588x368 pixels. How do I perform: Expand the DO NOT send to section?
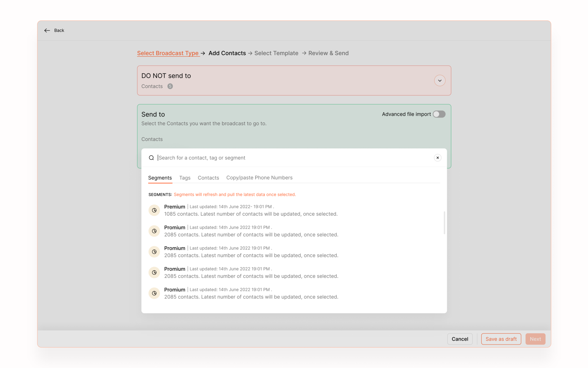[x=440, y=80]
